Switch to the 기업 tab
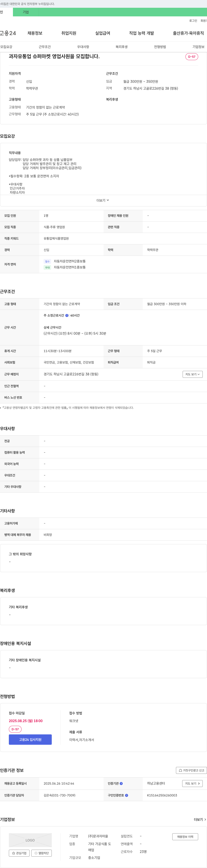 click(26, 12)
